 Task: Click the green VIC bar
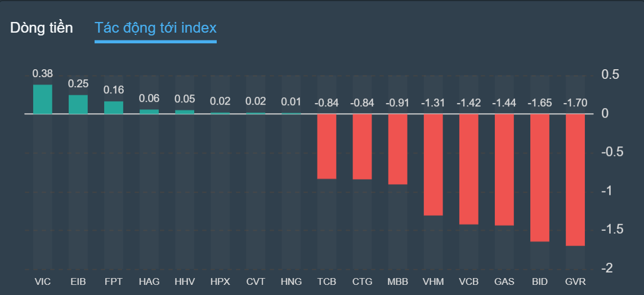coord(43,100)
